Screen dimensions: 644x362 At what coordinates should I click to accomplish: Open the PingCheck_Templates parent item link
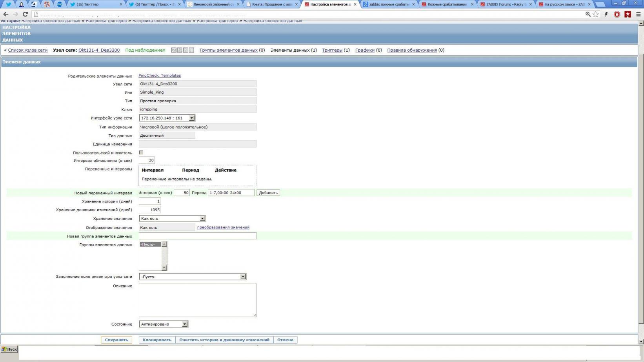pyautogui.click(x=160, y=75)
